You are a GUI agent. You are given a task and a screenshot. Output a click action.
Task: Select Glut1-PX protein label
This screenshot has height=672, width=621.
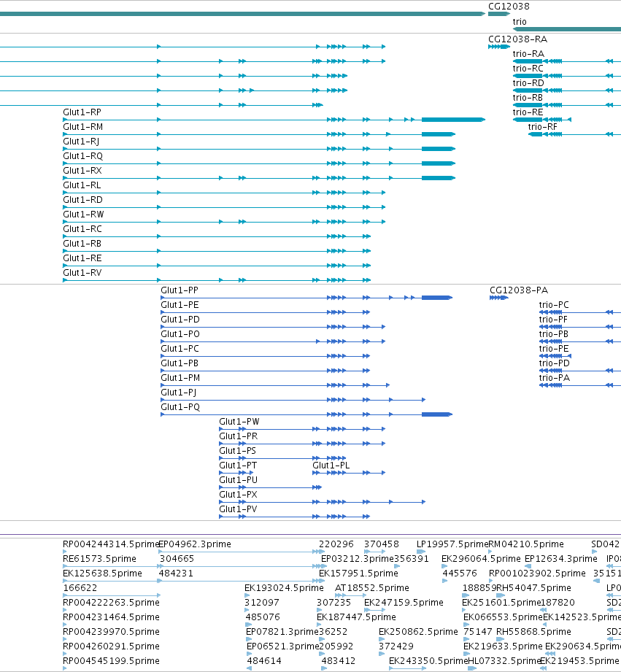[x=239, y=494]
